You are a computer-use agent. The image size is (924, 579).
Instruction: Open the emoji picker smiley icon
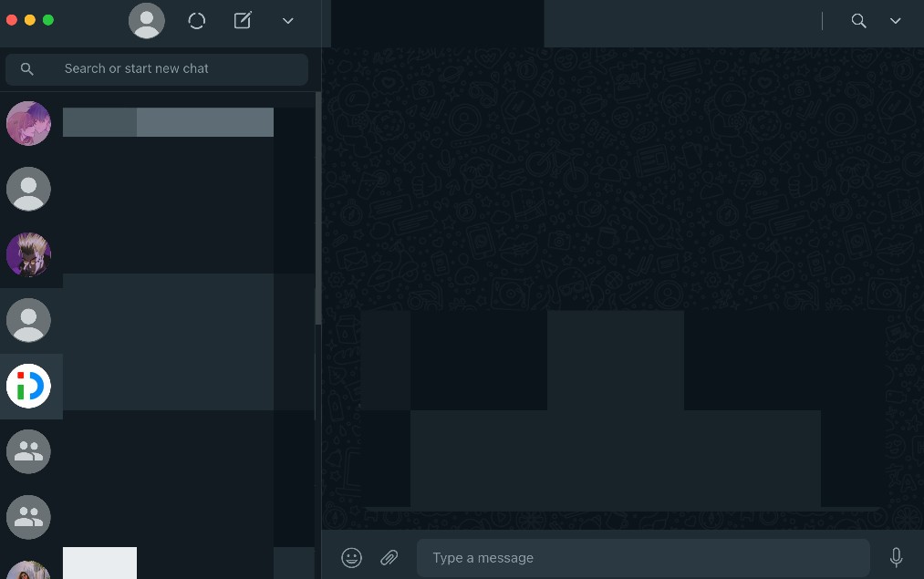352,557
